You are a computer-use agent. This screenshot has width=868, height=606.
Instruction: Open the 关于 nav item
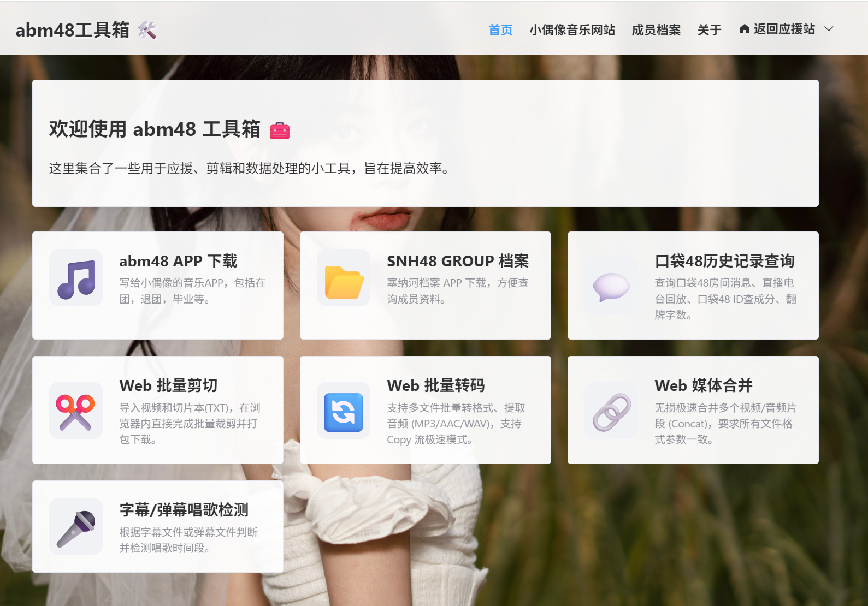click(x=709, y=29)
